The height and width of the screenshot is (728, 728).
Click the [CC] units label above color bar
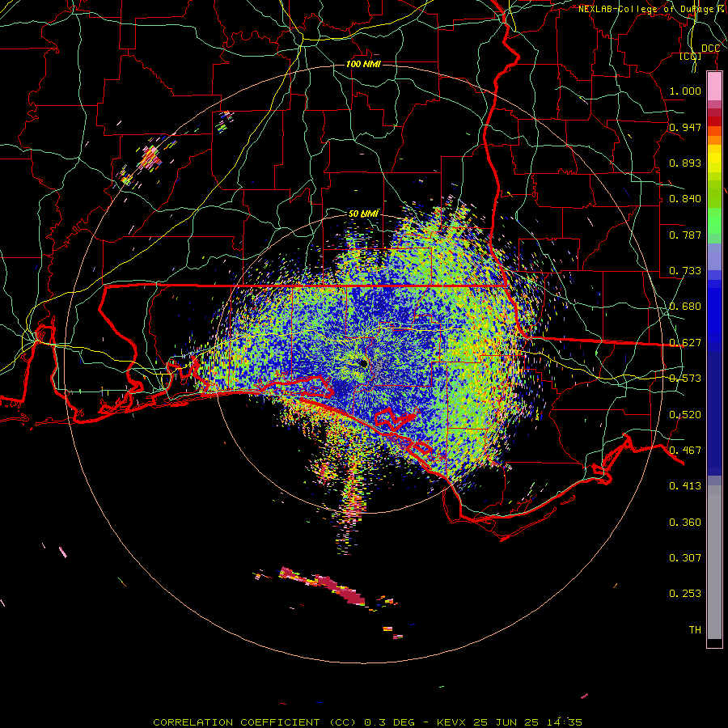691,56
